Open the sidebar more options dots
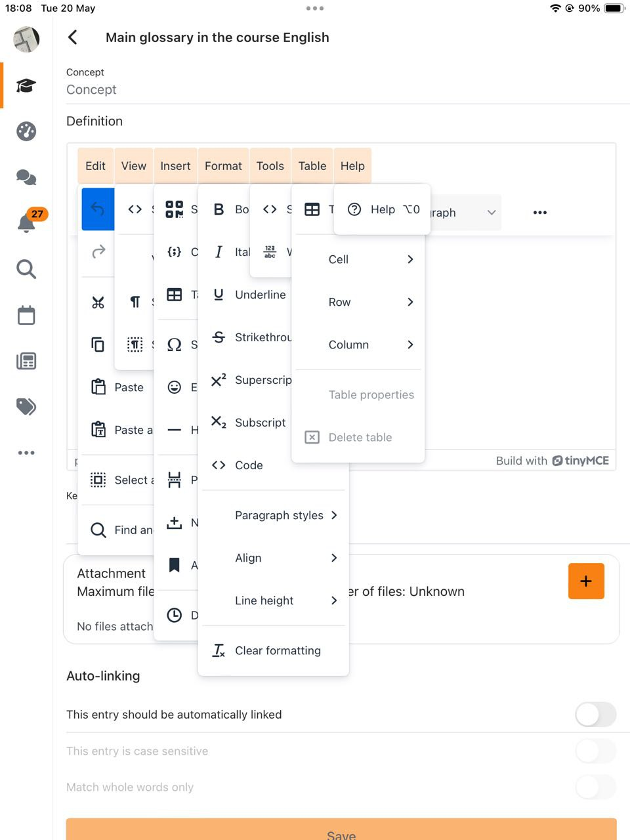Viewport: 630px width, 840px height. [26, 453]
